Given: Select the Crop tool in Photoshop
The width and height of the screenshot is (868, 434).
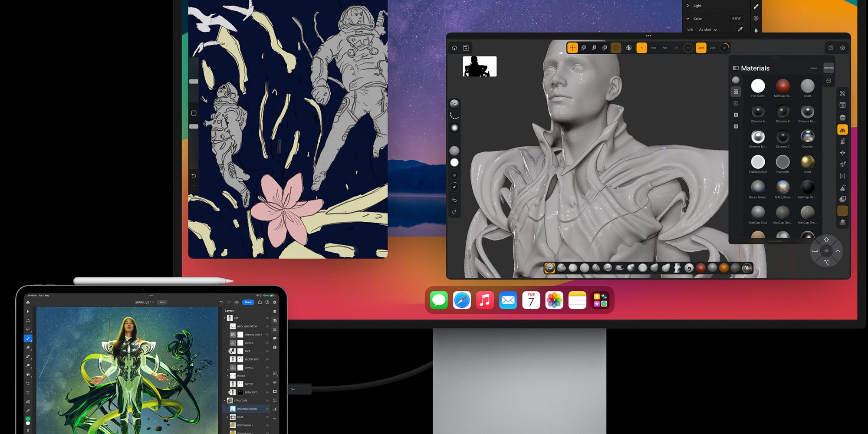Looking at the screenshot, I should tap(28, 384).
